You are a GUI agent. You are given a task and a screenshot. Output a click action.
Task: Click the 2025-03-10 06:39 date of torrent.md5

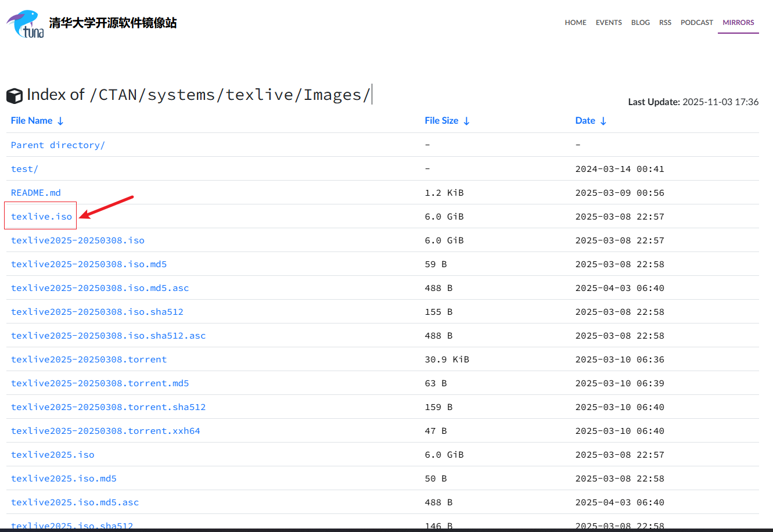[x=620, y=383]
